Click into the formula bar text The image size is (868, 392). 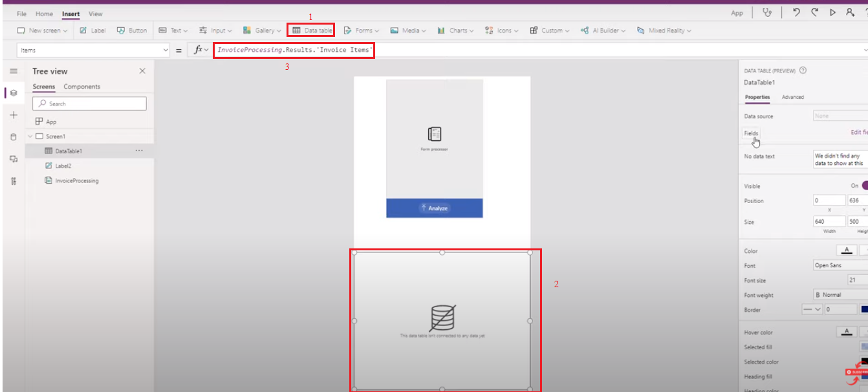coord(294,50)
